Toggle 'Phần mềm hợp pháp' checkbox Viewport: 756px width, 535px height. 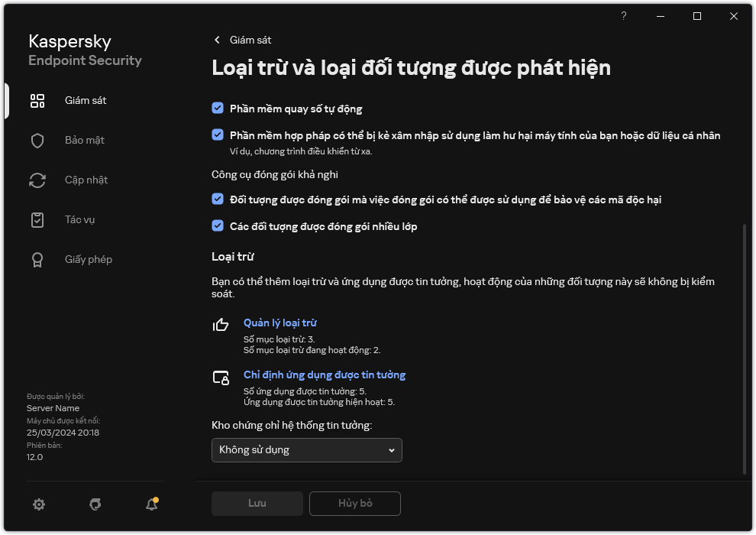coord(218,135)
